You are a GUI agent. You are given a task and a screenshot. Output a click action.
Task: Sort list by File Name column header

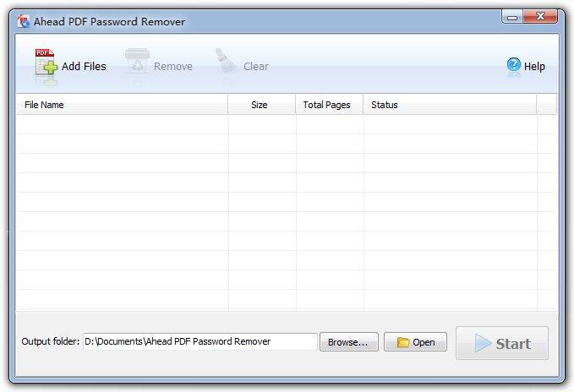point(122,105)
